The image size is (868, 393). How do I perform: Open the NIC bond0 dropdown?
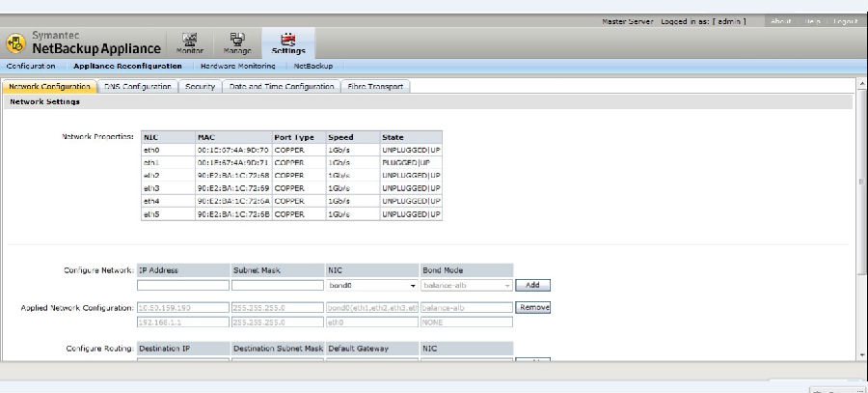(371, 286)
